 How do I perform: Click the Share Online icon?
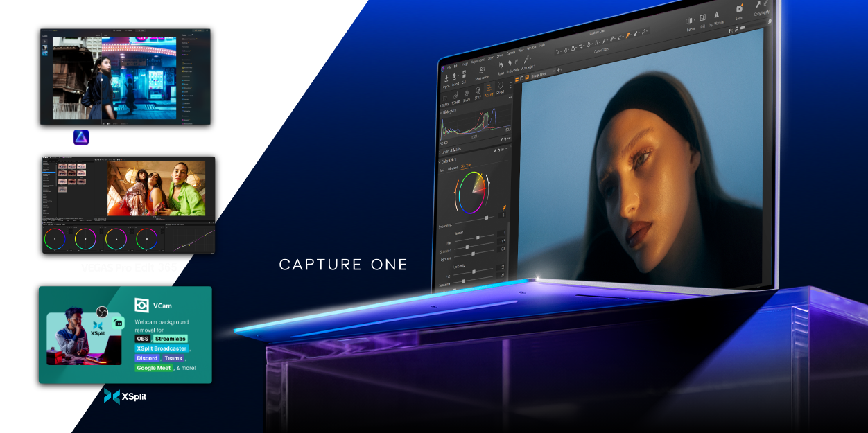pos(481,70)
